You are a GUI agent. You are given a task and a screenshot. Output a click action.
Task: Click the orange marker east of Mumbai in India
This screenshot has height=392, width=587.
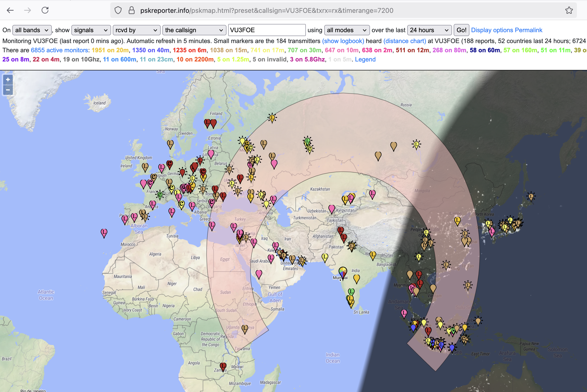point(356,279)
